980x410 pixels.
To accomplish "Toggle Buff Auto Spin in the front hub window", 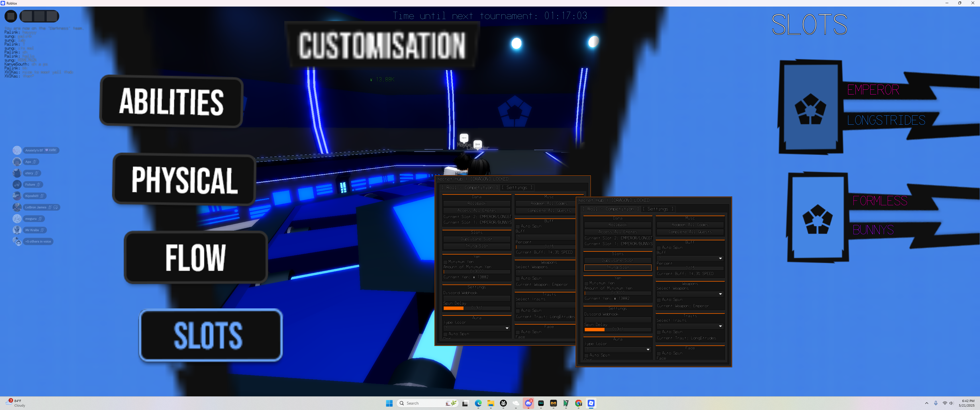I will [x=659, y=248].
